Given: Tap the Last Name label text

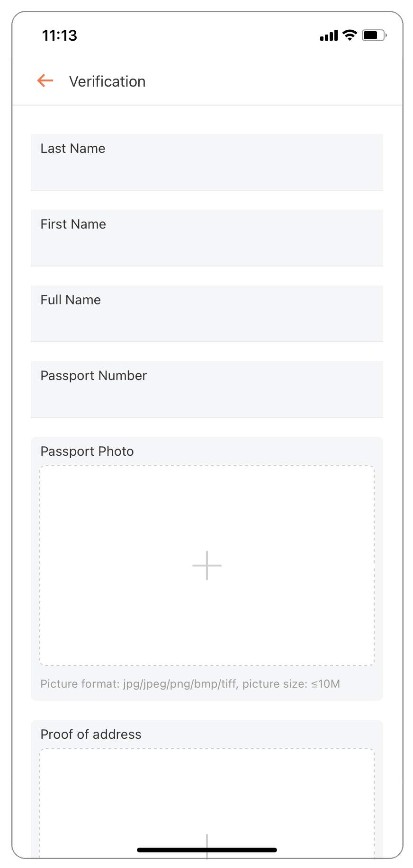Looking at the screenshot, I should 73,149.
